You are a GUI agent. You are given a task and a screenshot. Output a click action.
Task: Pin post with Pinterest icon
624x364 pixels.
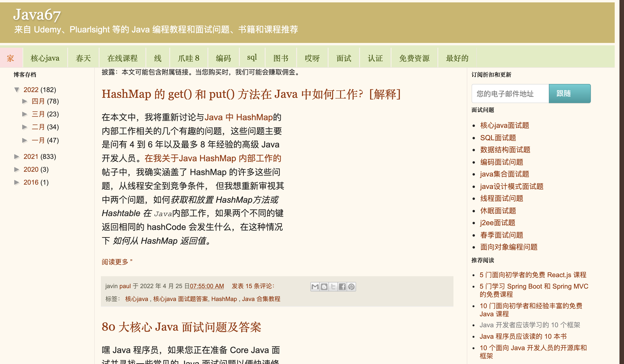[351, 287]
